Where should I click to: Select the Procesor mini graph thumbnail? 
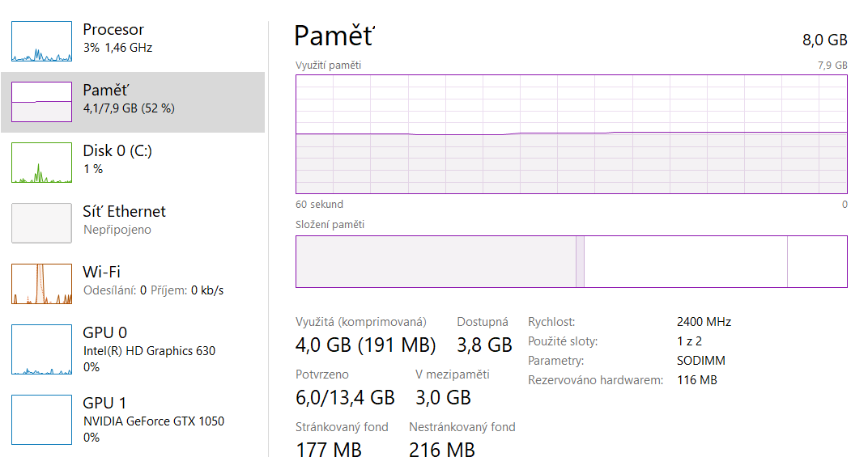point(41,41)
